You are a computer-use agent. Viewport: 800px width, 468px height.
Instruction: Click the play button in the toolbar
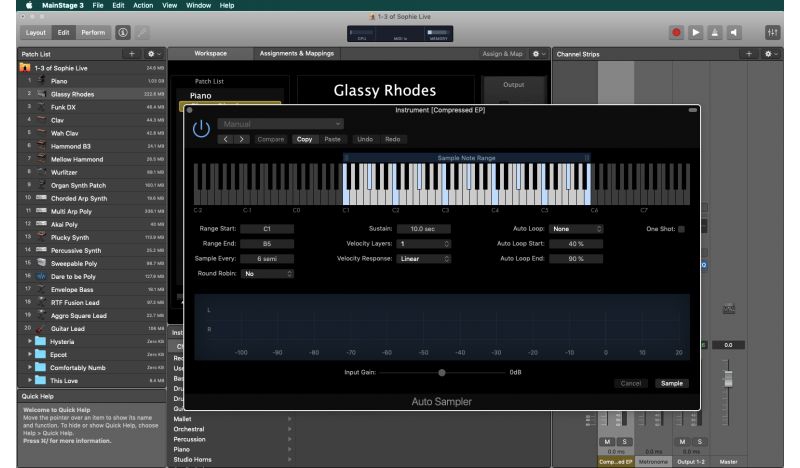click(695, 33)
